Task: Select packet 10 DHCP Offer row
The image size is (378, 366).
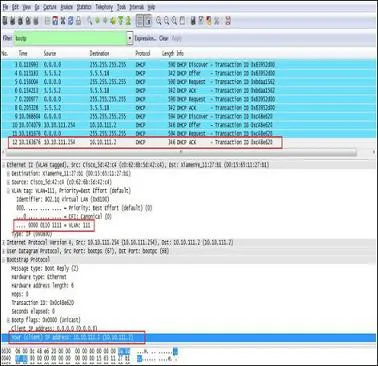Action: [x=188, y=125]
